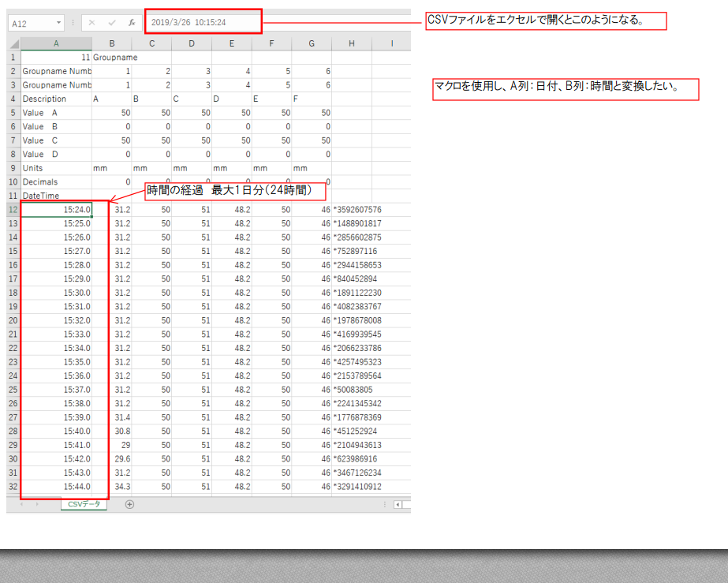Screen dimensions: 728x583
Task: Select the column B header
Action: pyautogui.click(x=112, y=43)
